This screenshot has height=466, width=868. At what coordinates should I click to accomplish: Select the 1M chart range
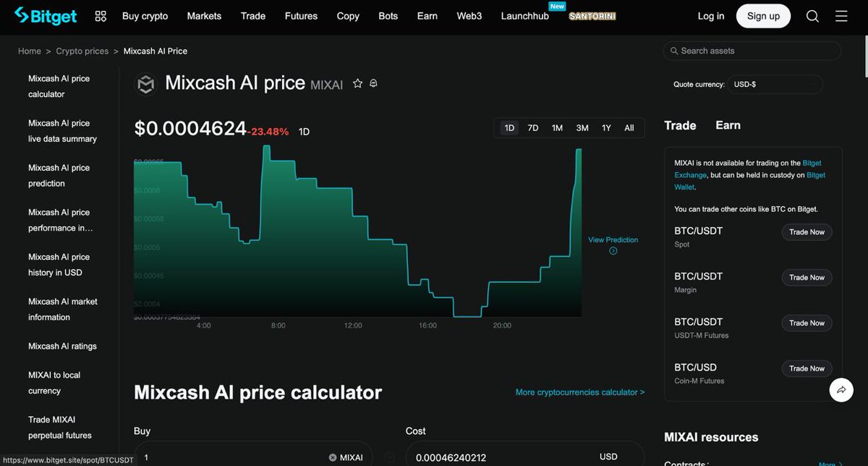click(x=557, y=128)
